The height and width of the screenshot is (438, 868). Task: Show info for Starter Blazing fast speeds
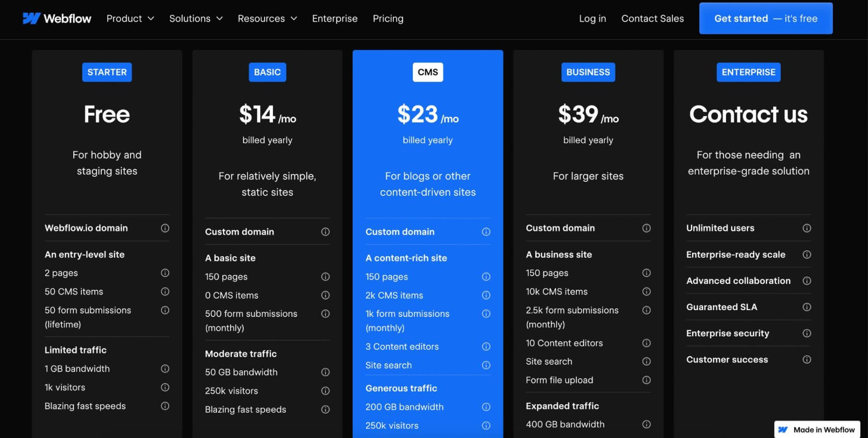pyautogui.click(x=165, y=406)
